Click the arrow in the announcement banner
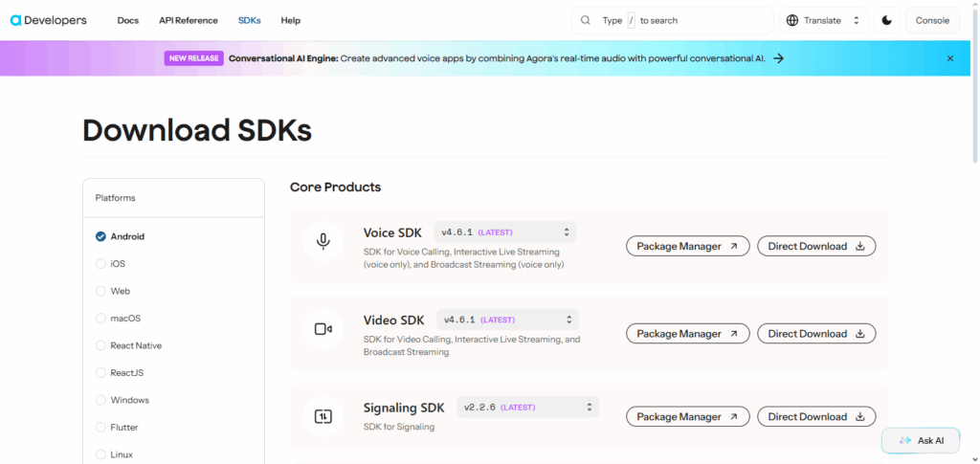 [778, 58]
